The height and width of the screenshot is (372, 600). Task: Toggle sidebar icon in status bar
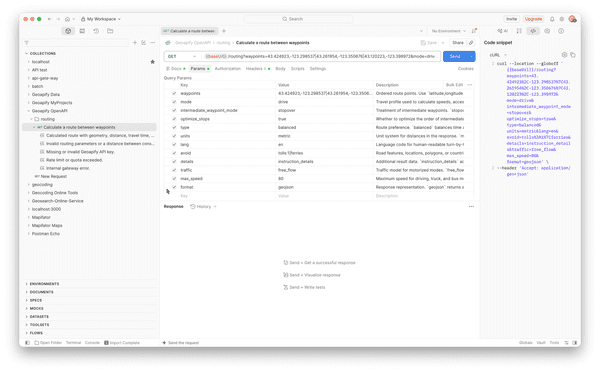point(27,343)
